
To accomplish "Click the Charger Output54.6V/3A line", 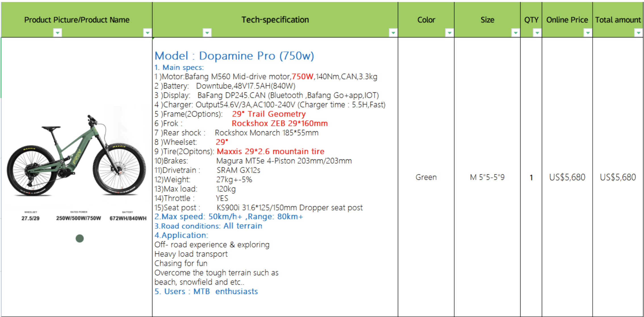I will click(270, 105).
